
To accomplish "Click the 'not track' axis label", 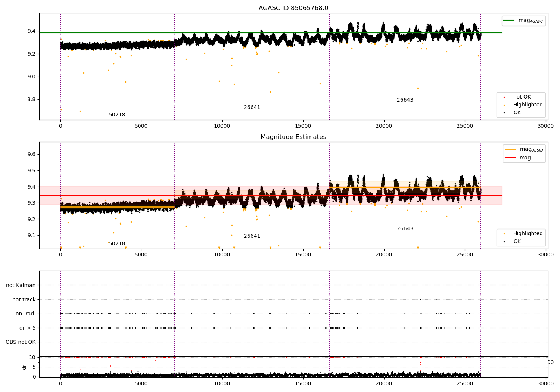I will coord(24,300).
